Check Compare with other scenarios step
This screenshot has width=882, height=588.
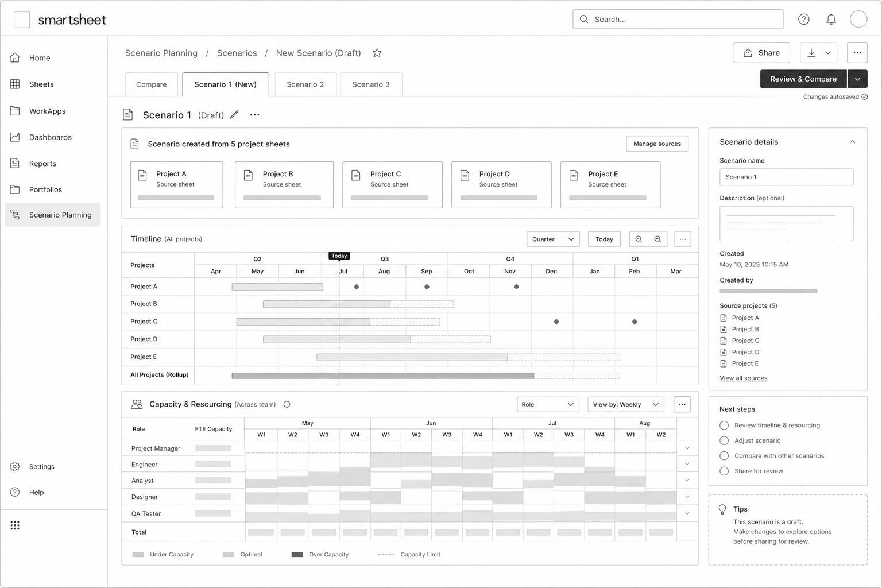click(724, 456)
